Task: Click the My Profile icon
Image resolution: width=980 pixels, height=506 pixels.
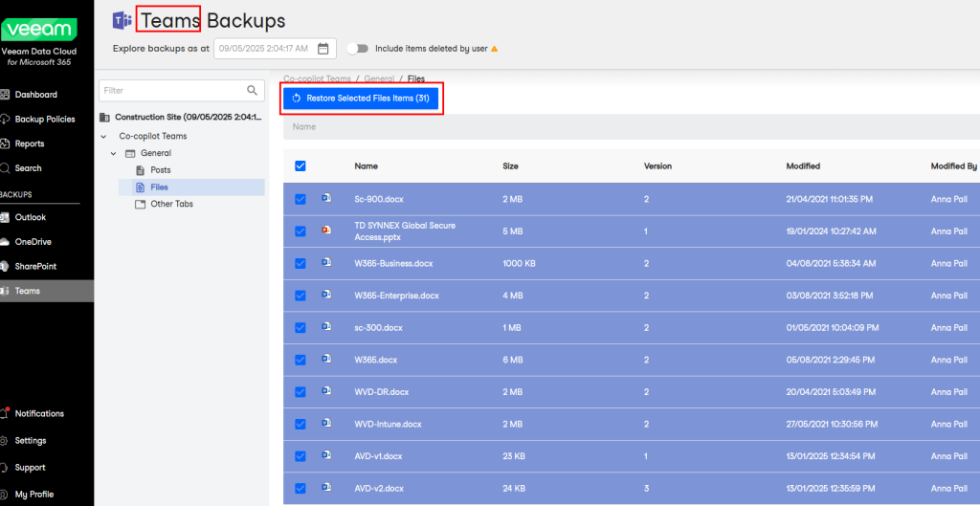Action: pyautogui.click(x=5, y=495)
